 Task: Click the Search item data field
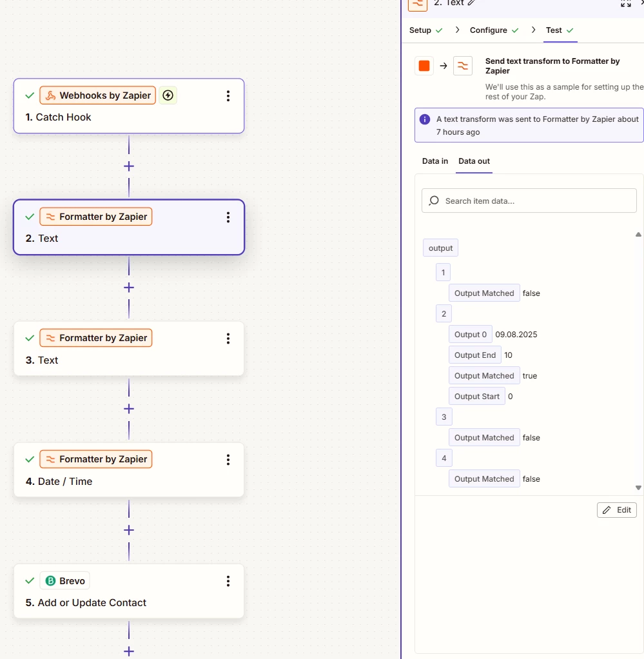point(529,201)
